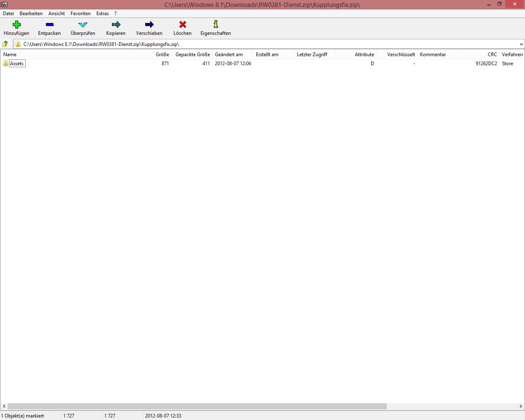Screen dimensions: 525x420
Task: Click the scrollbar right arrow
Action: click(x=521, y=406)
